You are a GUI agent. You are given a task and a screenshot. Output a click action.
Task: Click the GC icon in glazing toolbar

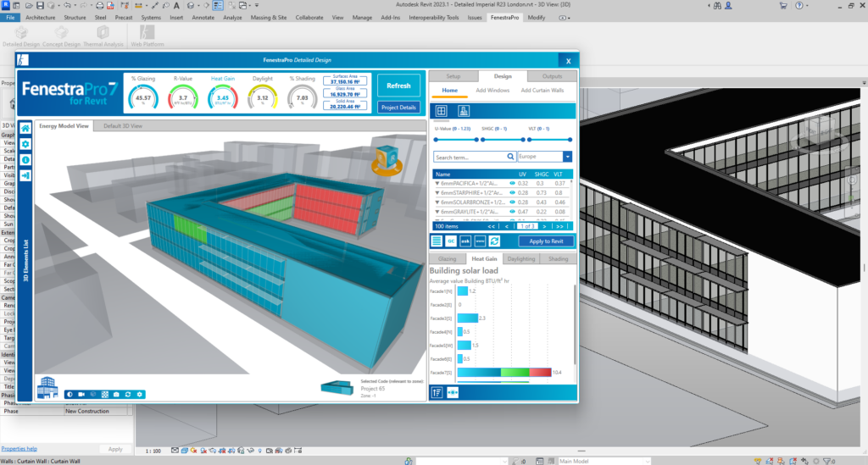tap(451, 241)
